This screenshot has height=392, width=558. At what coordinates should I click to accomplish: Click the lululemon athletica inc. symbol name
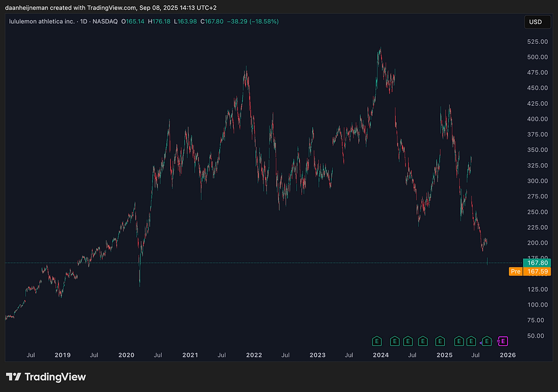tap(42, 22)
